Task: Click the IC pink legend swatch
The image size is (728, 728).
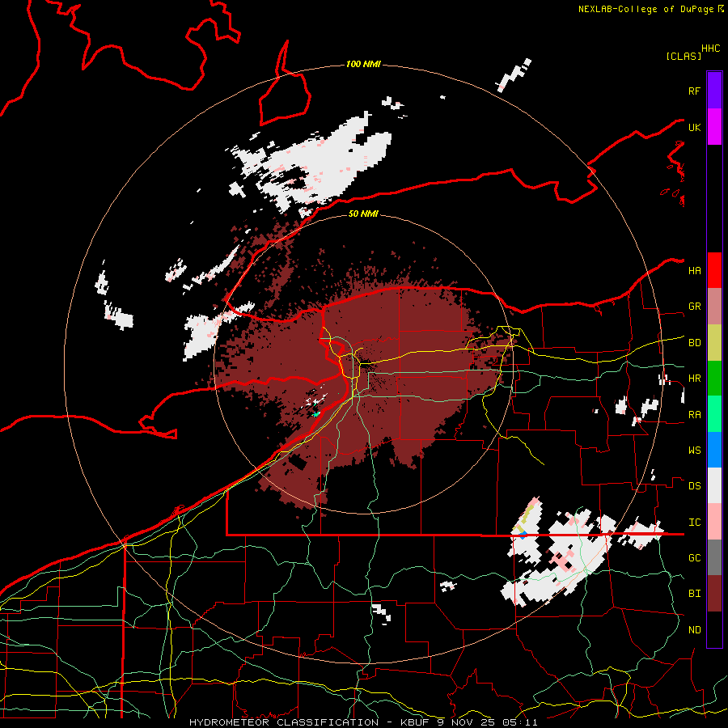Action: 714,522
